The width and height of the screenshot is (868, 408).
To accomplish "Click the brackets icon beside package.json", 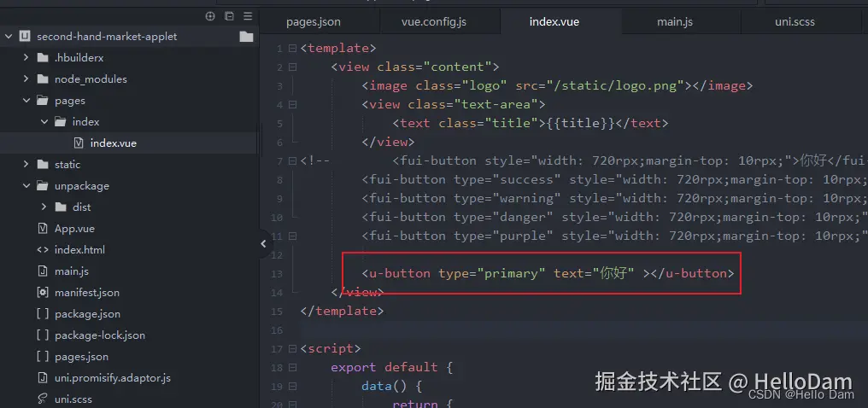I will (x=43, y=313).
